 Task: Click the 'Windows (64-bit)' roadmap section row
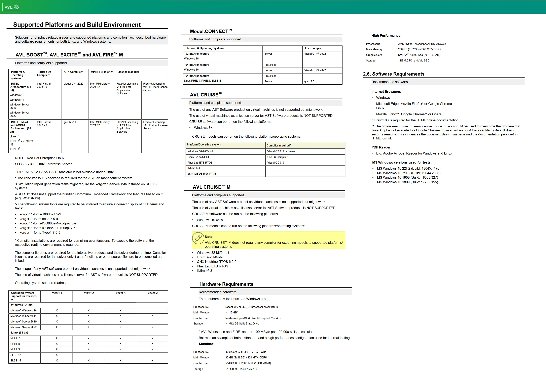tap(88, 305)
